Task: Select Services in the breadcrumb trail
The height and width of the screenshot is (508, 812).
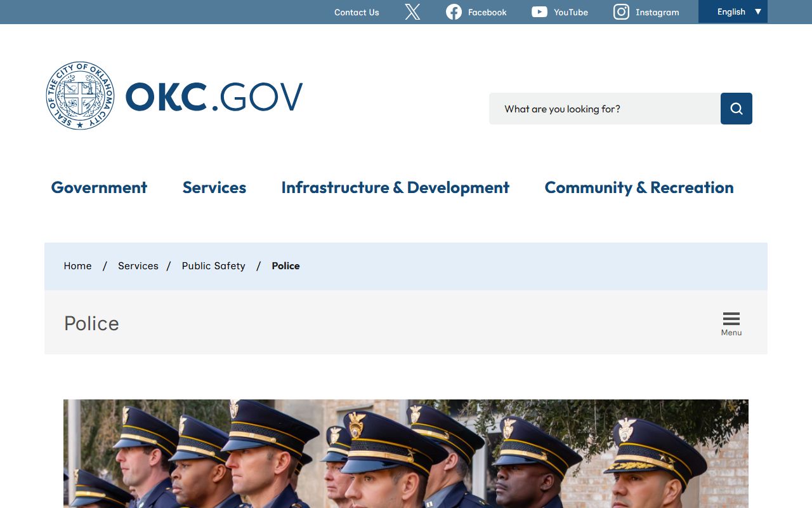Action: click(138, 266)
